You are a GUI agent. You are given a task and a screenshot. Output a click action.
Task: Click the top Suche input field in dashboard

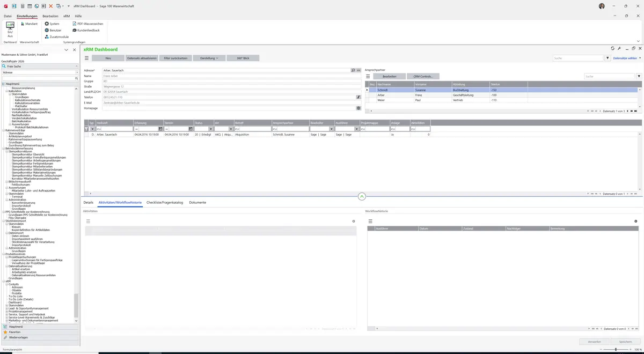(579, 58)
